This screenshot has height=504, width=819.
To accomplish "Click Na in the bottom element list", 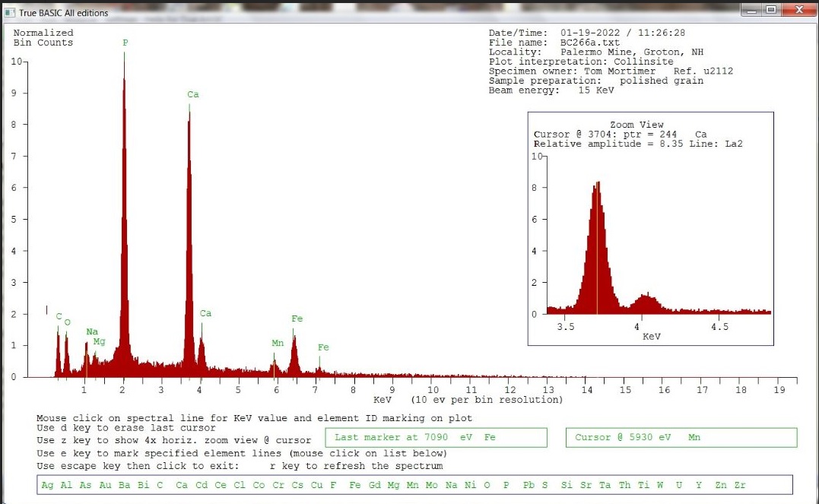I will 451,485.
